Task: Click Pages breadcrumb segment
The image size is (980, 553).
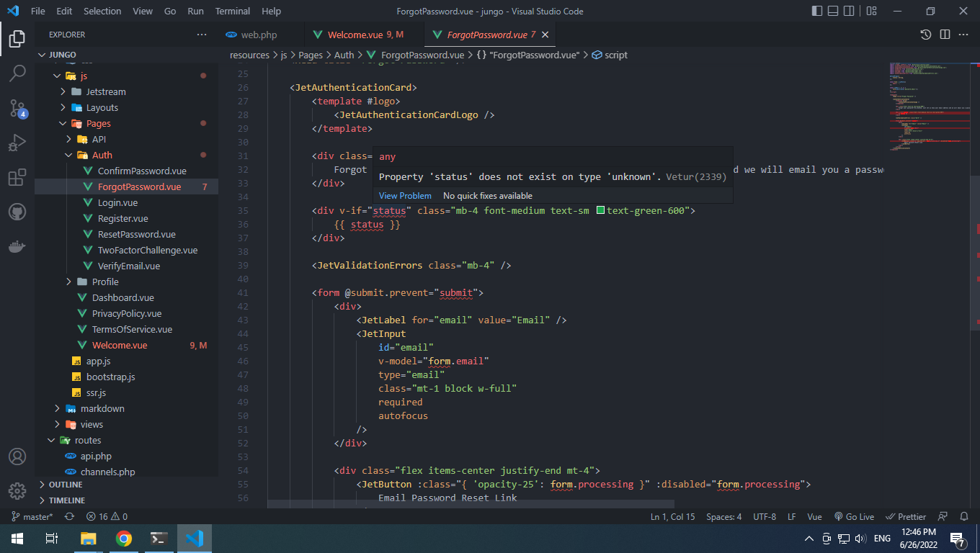Action: tap(311, 55)
